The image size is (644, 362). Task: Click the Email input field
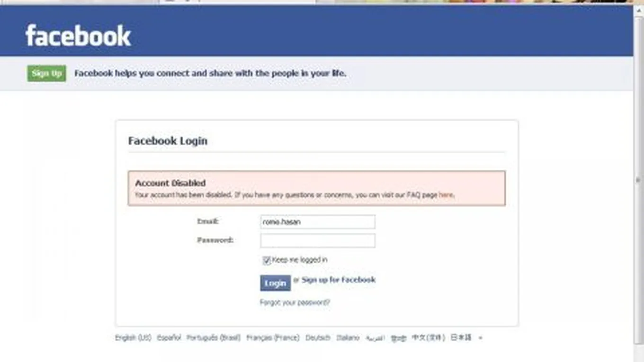(318, 221)
